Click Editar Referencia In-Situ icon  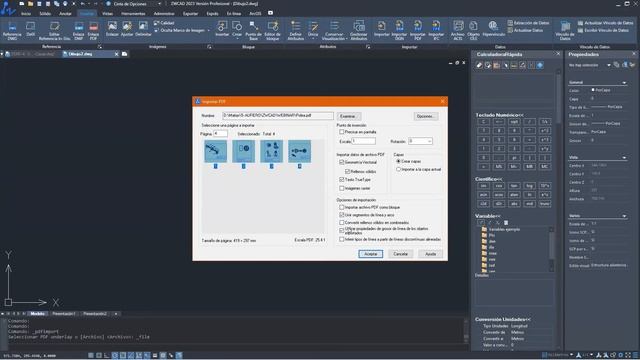click(x=55, y=31)
